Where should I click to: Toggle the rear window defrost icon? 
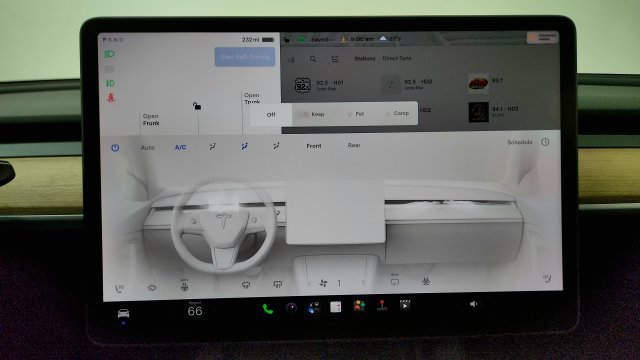tap(278, 284)
